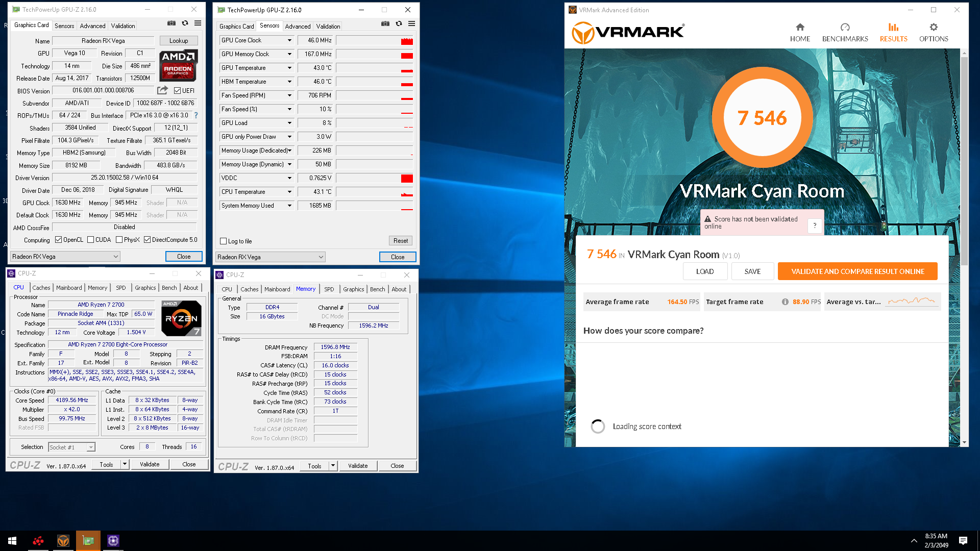Click BIOS share/export arrow icon
Screen dimensions: 980x551
tap(162, 90)
